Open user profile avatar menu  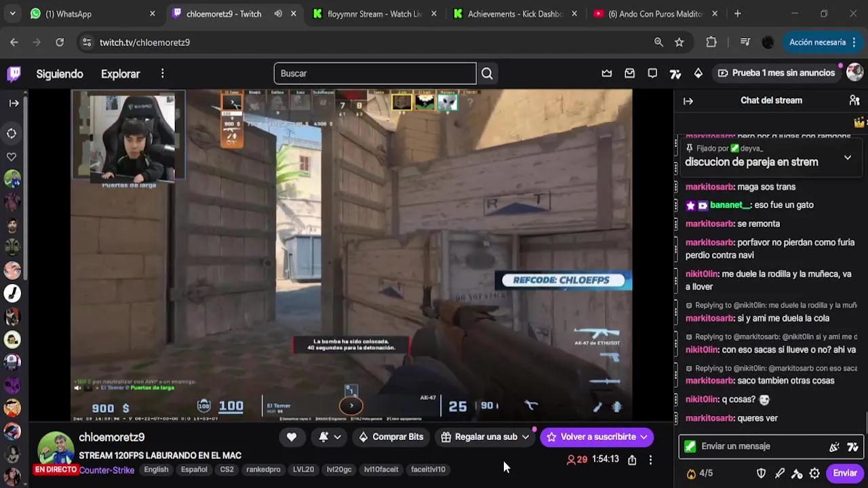click(854, 73)
